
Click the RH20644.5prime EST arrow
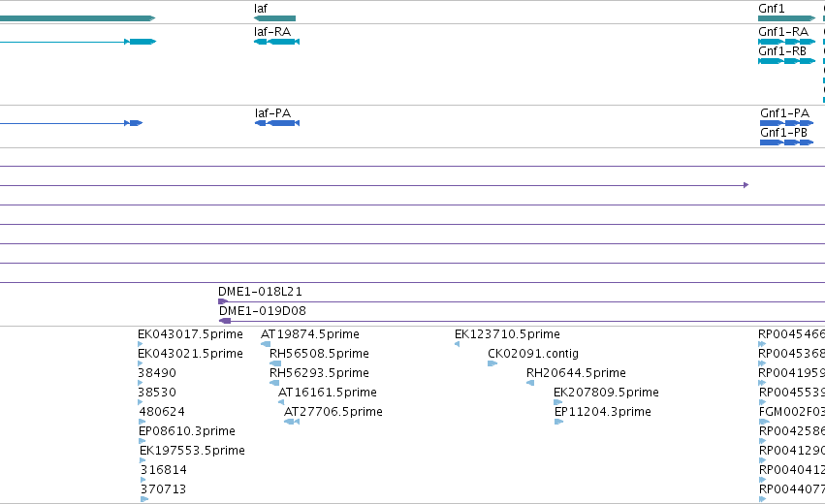click(x=530, y=383)
